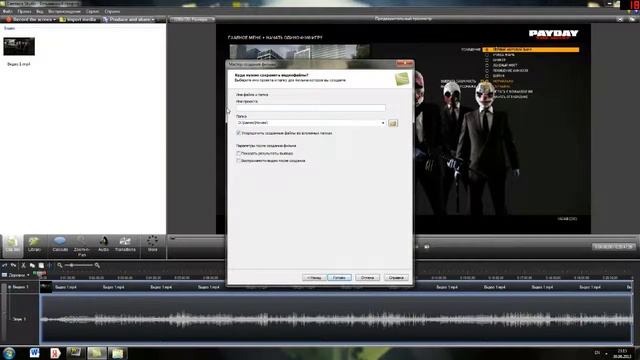The image size is (640, 360).
Task: Toggle organize files into subfolders checkbox
Action: pyautogui.click(x=238, y=133)
